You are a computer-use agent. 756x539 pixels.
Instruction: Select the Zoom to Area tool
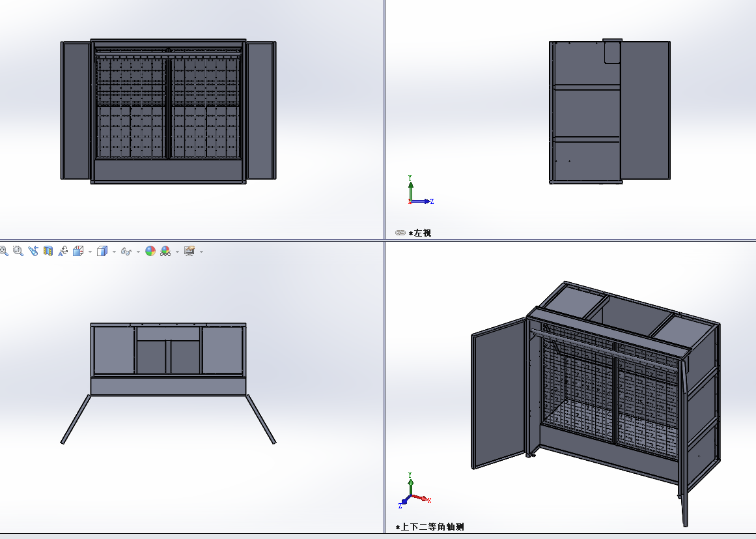(18, 251)
